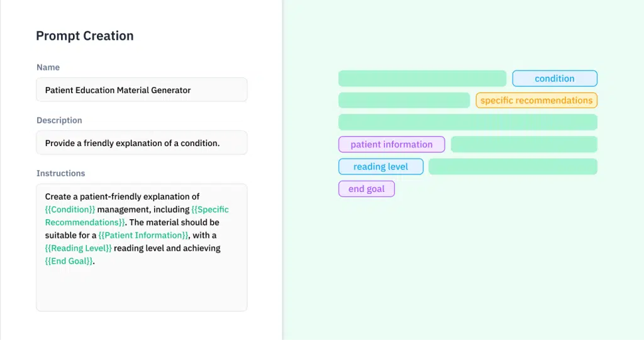Click the green bar right of patient information
This screenshot has height=340, width=644.
tap(524, 144)
